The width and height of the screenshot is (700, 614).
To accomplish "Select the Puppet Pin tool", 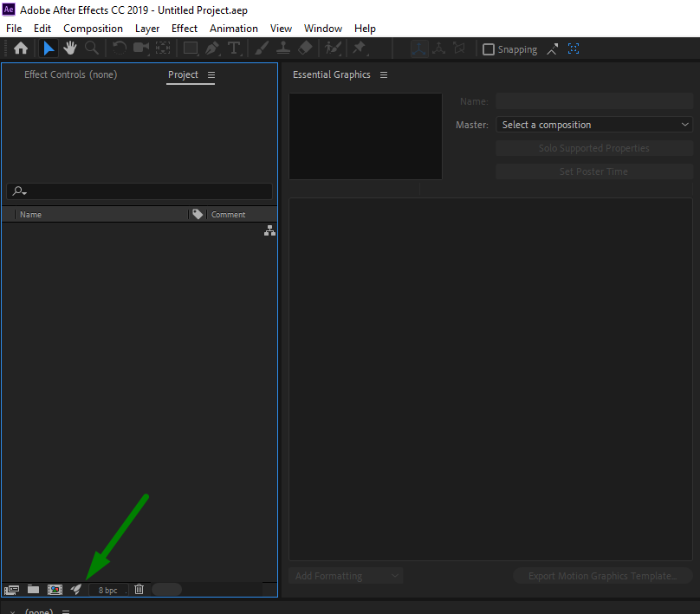I will [x=360, y=48].
